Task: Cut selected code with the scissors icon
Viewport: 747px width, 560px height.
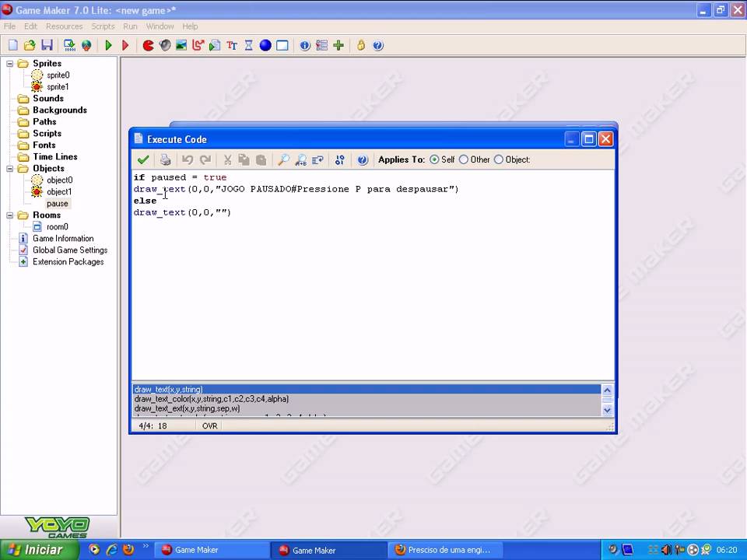Action: [228, 159]
